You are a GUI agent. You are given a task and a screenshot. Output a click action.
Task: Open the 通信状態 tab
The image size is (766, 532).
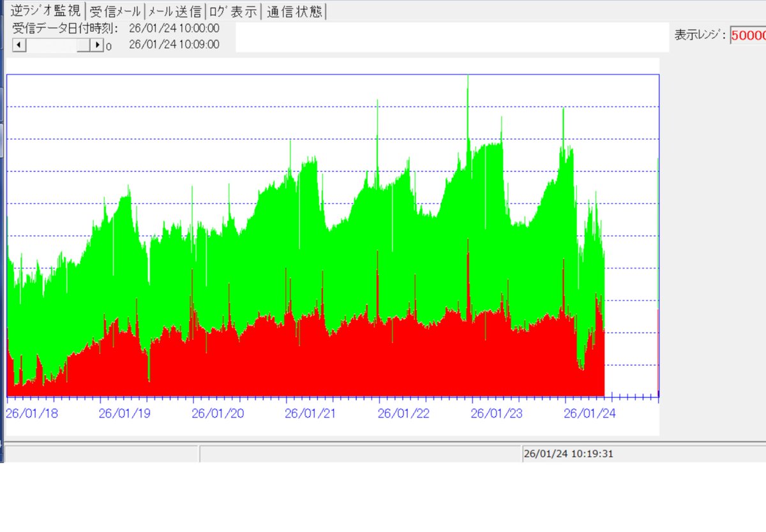294,11
